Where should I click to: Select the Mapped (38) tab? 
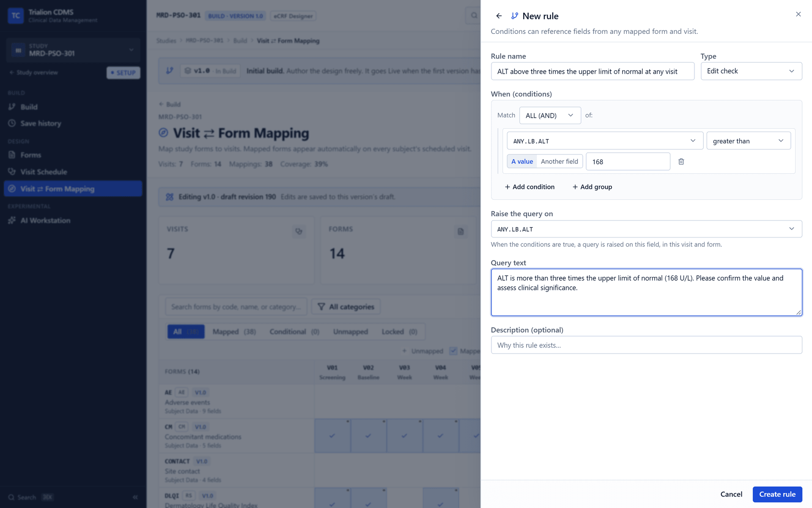point(234,331)
